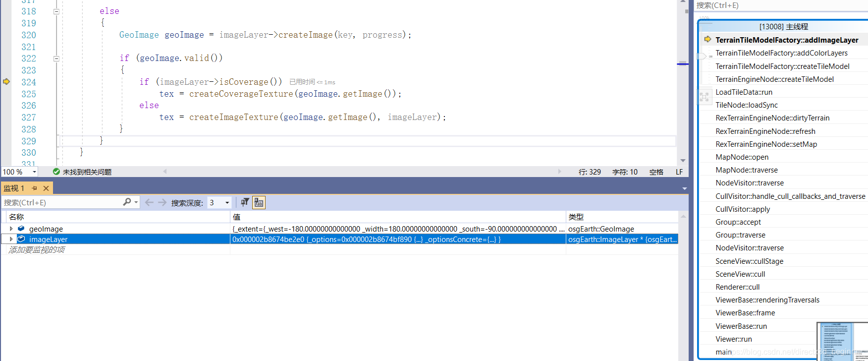Go to next search result arrow
Image resolution: width=868 pixels, height=361 pixels.
[x=163, y=202]
